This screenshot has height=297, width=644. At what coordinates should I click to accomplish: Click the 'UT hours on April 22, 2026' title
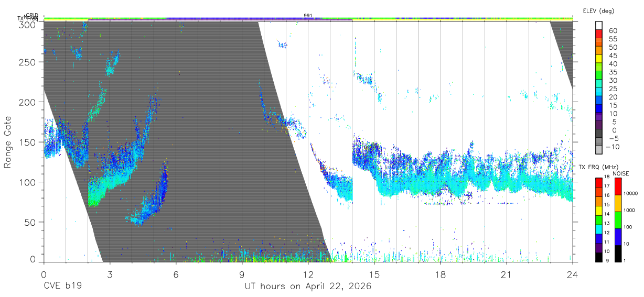[308, 287]
